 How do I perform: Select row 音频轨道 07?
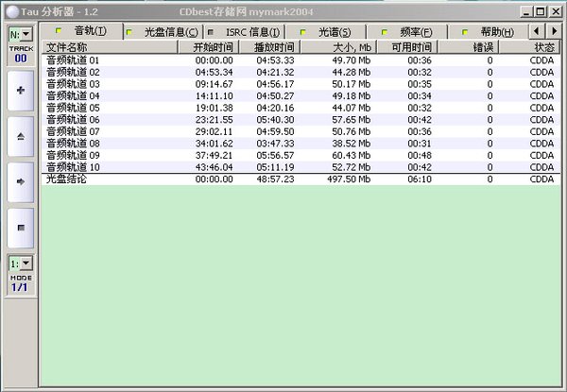301,132
